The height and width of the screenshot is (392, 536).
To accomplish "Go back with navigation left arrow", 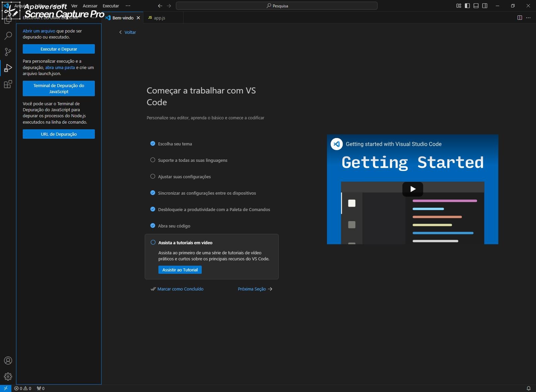I will click(x=160, y=6).
